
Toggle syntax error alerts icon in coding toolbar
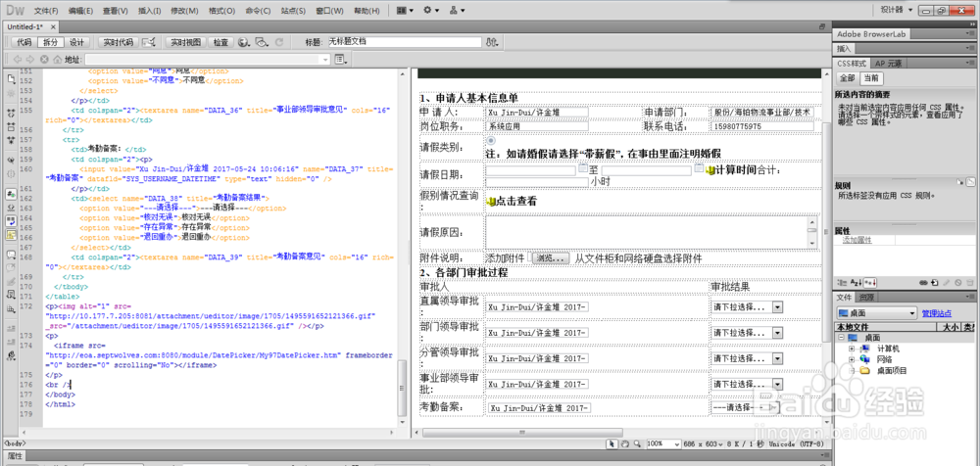point(11,235)
